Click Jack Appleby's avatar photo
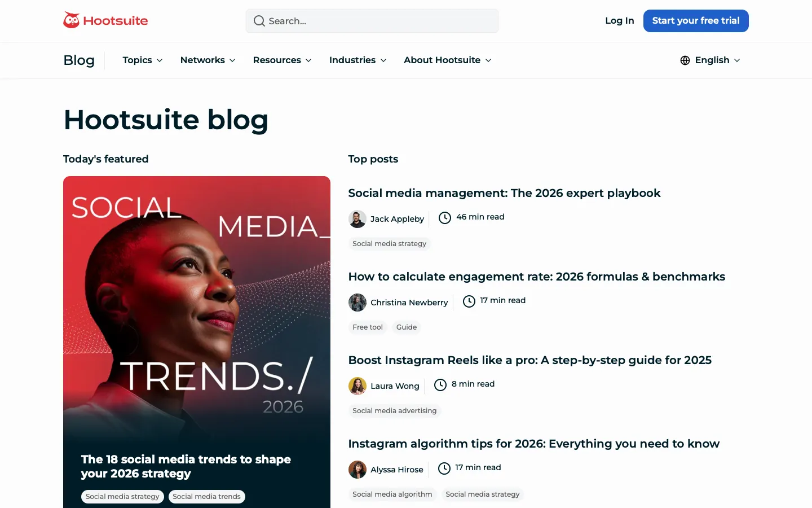 (358, 219)
